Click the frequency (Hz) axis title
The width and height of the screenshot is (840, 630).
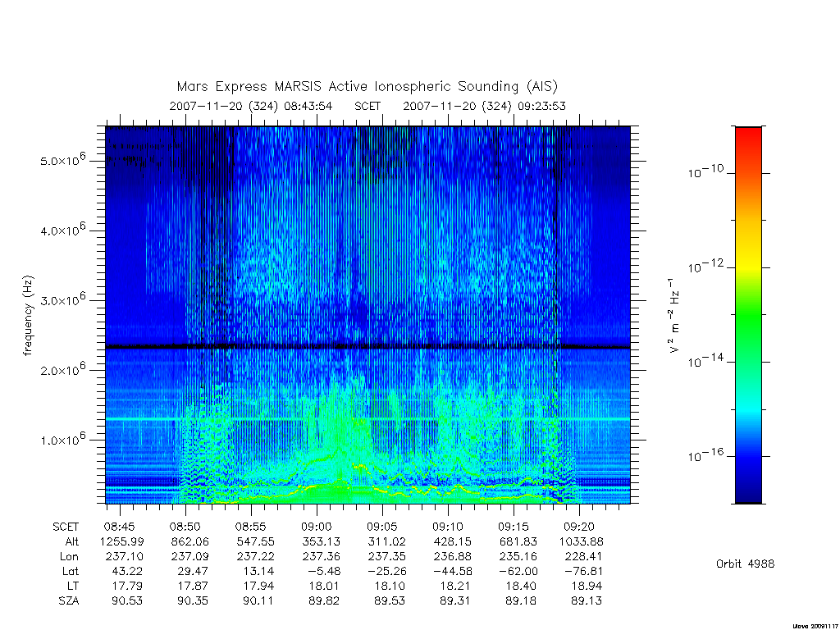click(28, 316)
